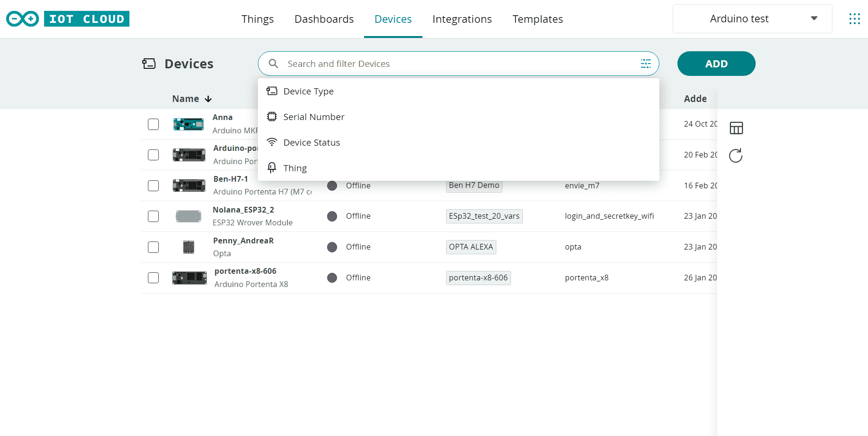868x436 pixels.
Task: Tick the checkbox for Ben-H7-1 device
Action: [153, 186]
